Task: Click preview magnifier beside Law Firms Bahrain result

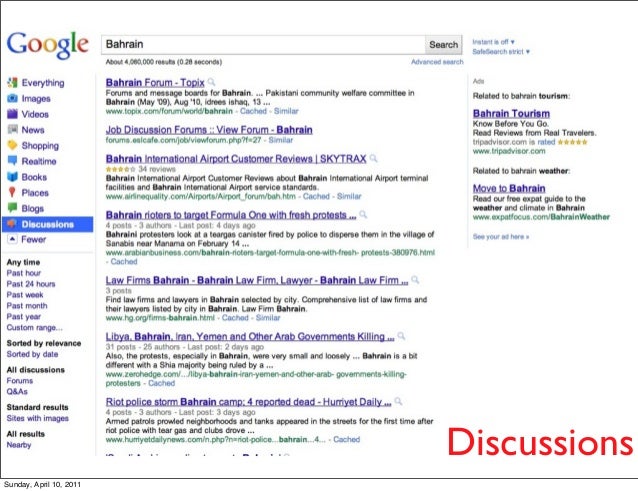Action: [x=415, y=280]
